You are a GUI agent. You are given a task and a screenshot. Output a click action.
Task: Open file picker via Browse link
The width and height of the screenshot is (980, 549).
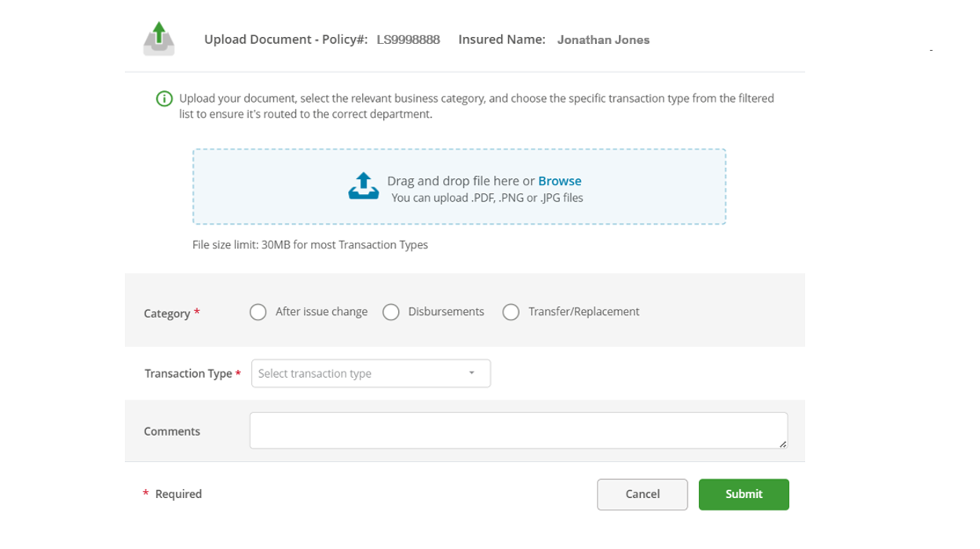(x=559, y=181)
